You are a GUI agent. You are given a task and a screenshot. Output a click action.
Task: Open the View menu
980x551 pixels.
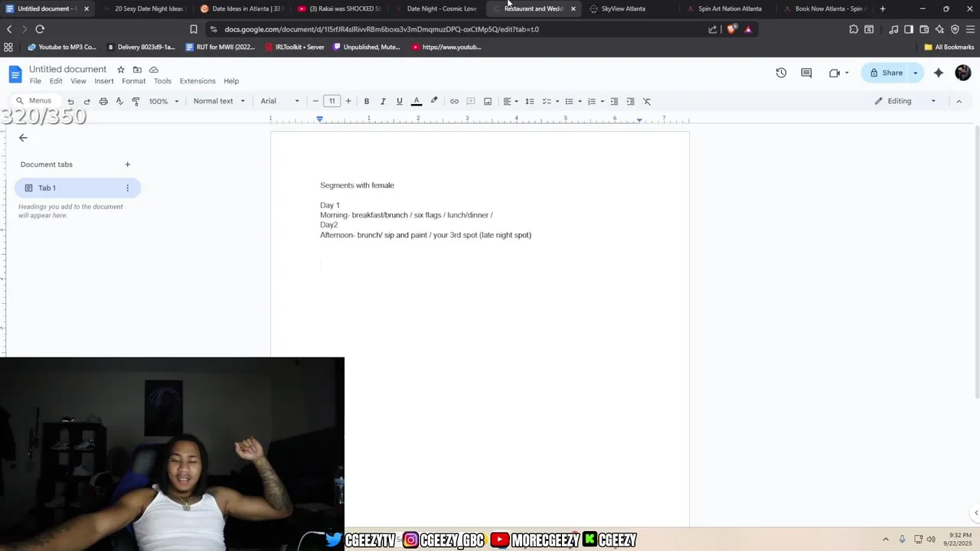78,81
